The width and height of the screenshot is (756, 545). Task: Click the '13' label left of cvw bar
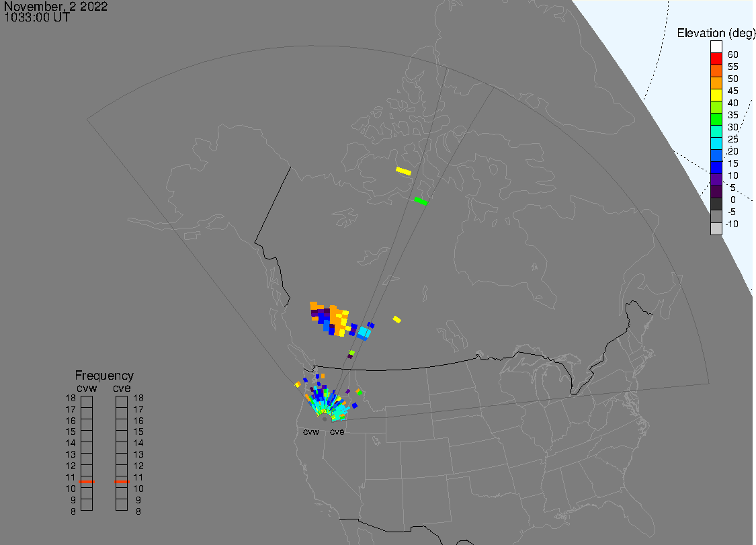pyautogui.click(x=71, y=454)
